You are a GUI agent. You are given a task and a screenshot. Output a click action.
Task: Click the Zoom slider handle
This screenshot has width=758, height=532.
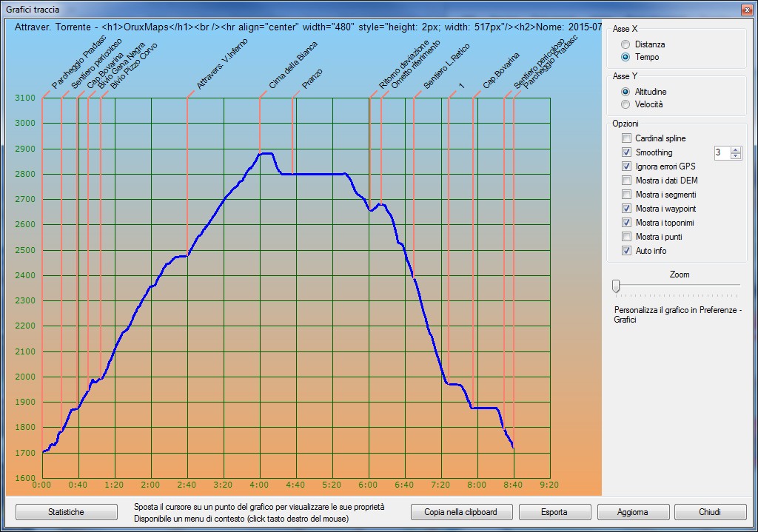616,286
